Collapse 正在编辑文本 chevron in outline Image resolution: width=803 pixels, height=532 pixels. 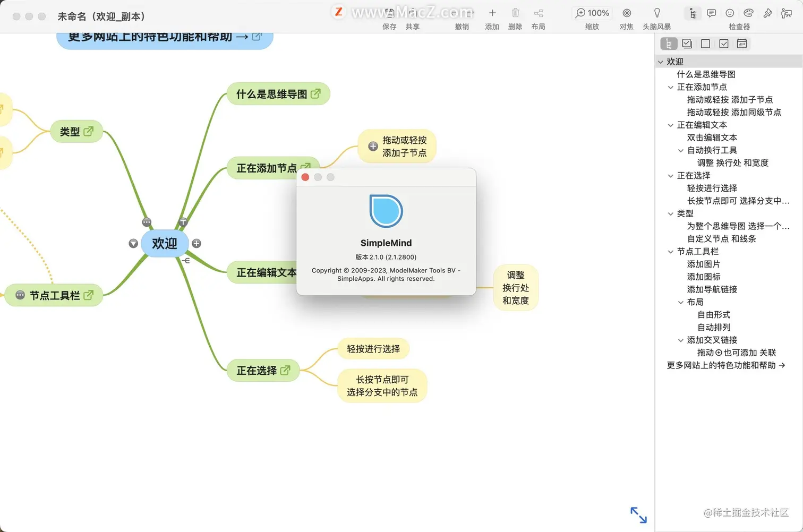click(671, 125)
